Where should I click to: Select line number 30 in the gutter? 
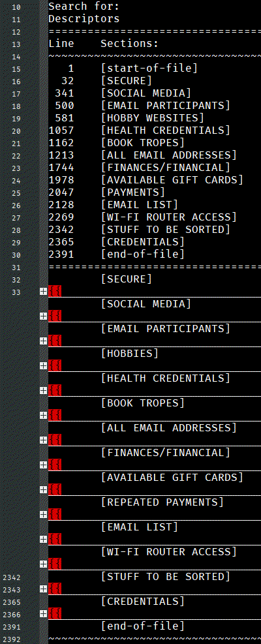pos(16,254)
